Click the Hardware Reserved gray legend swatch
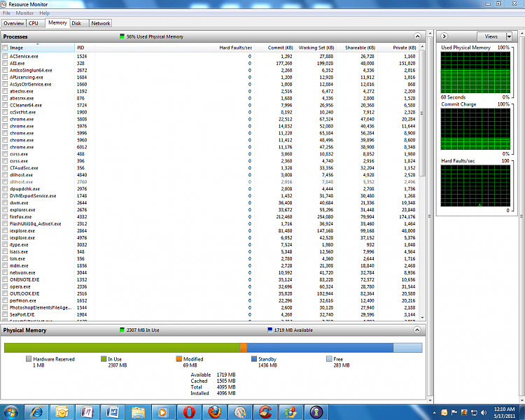The image size is (525, 420). [29, 359]
